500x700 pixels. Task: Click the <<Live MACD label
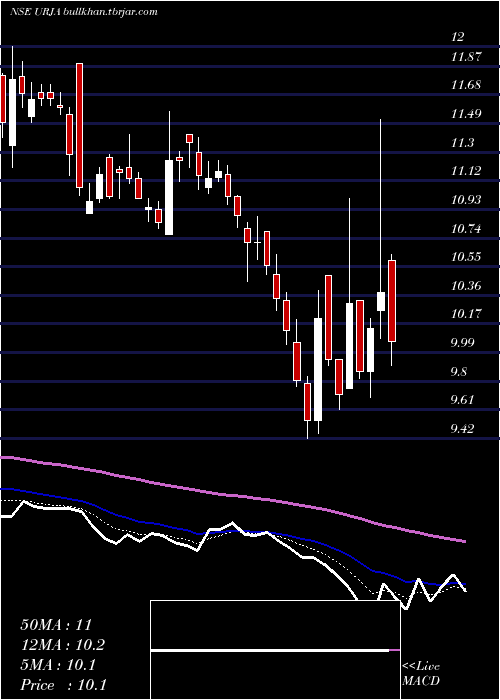[x=421, y=674]
